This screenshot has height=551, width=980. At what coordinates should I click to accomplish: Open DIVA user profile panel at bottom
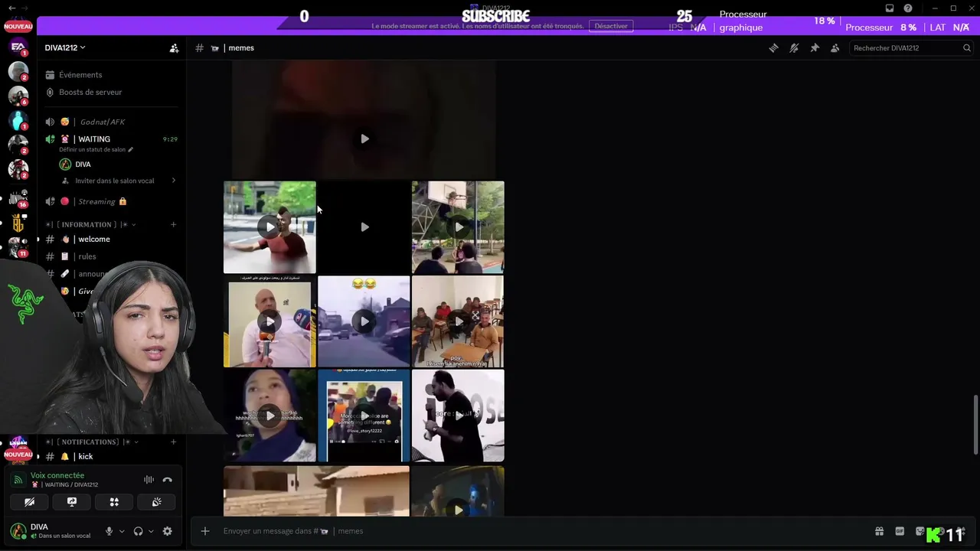pos(52,531)
